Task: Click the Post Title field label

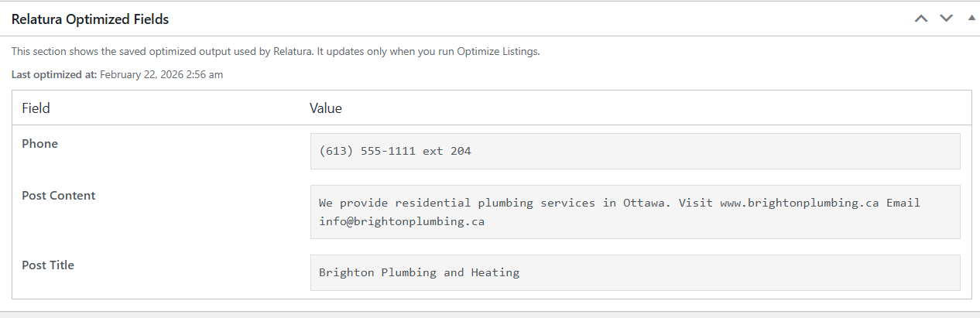Action: (48, 265)
